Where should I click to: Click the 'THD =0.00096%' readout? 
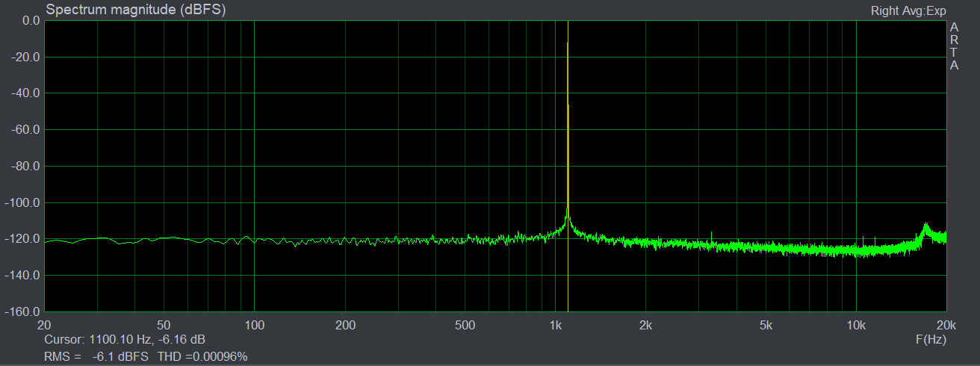(202, 356)
